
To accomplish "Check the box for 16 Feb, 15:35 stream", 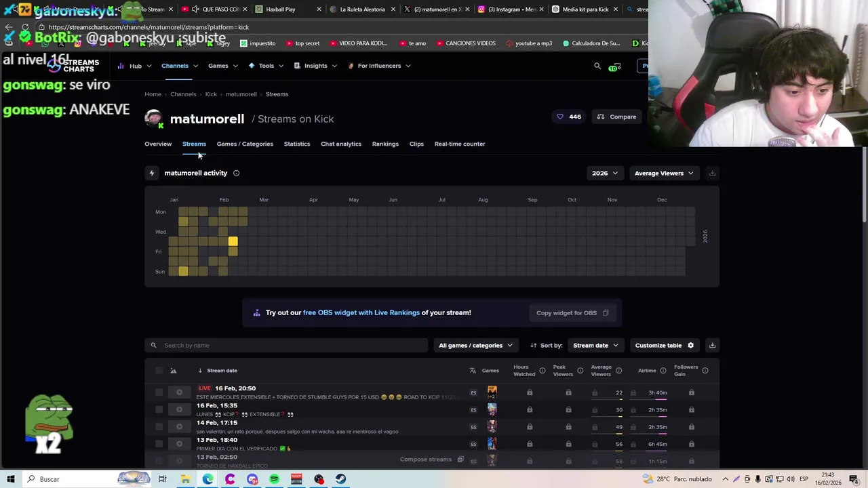I will (x=159, y=409).
